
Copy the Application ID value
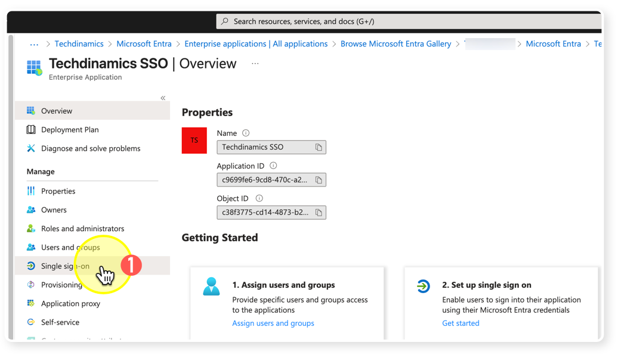[x=319, y=180]
